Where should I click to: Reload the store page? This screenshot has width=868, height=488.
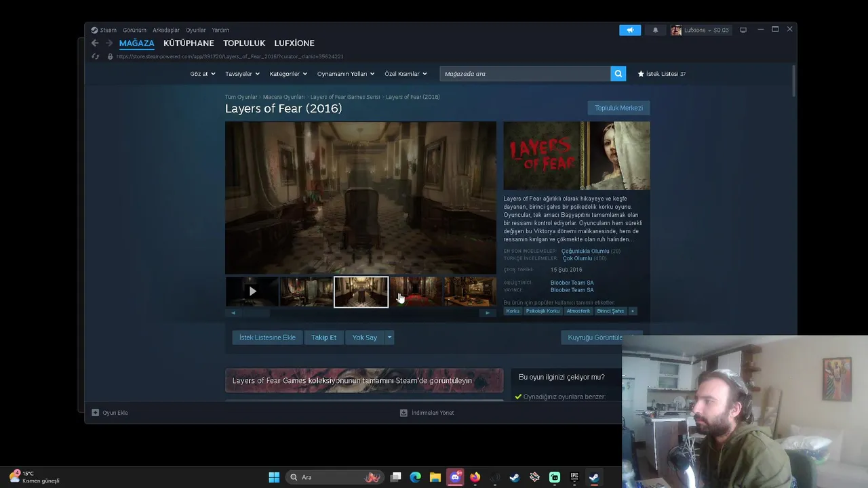[x=96, y=56]
